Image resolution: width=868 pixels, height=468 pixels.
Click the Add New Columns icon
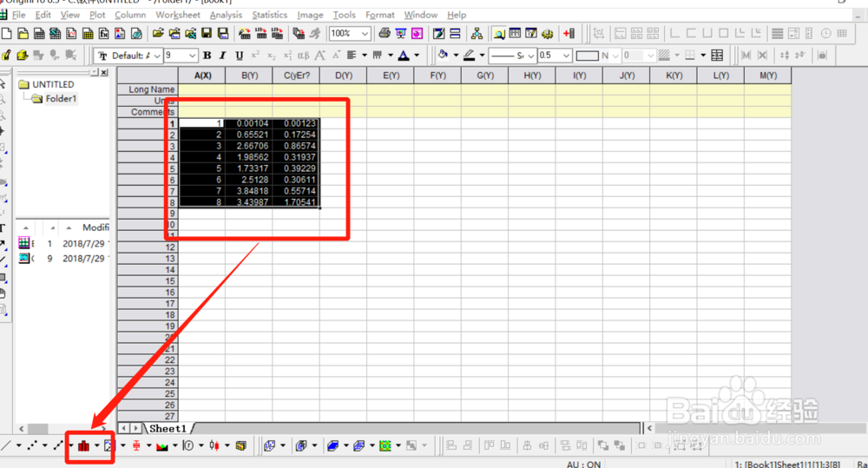click(569, 34)
